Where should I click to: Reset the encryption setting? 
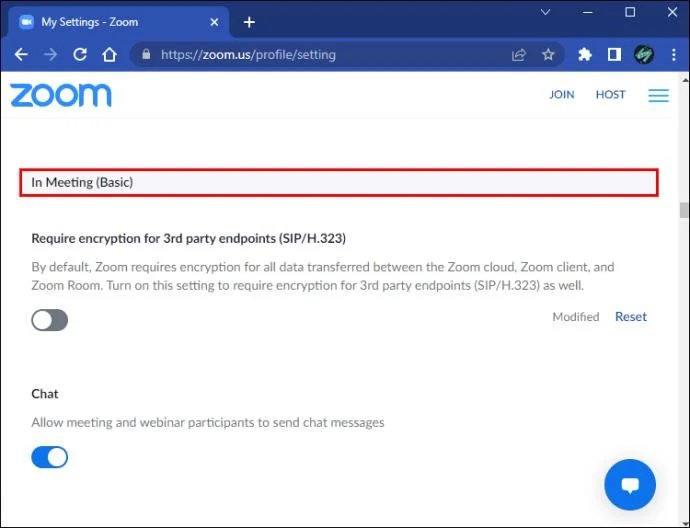[631, 317]
